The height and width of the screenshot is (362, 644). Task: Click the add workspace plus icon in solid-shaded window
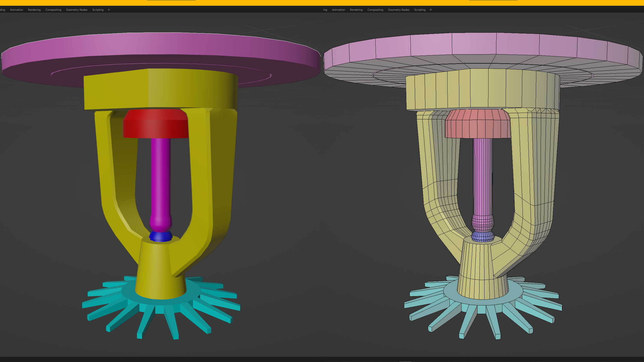[x=109, y=10]
